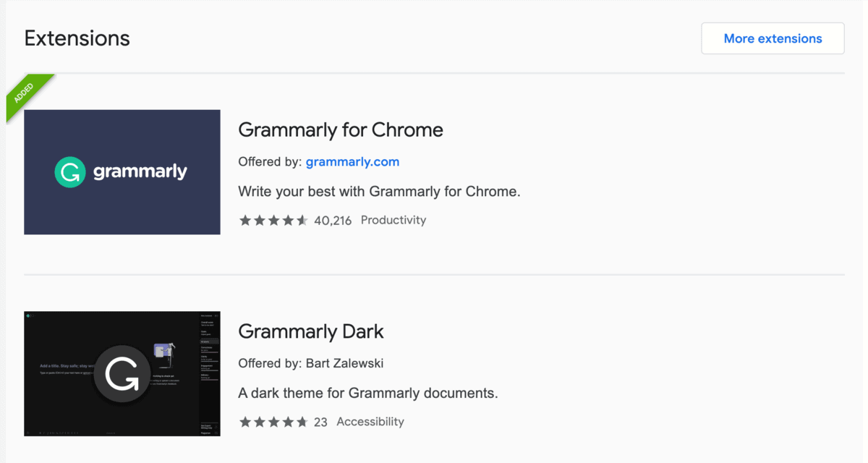Click the Offered by Bart Zalewski text

pyautogui.click(x=310, y=363)
